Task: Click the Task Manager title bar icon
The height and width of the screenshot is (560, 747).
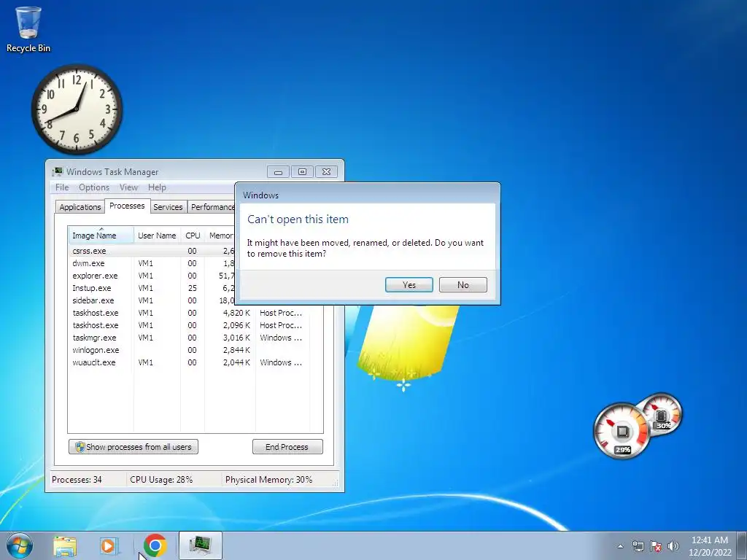Action: point(58,172)
